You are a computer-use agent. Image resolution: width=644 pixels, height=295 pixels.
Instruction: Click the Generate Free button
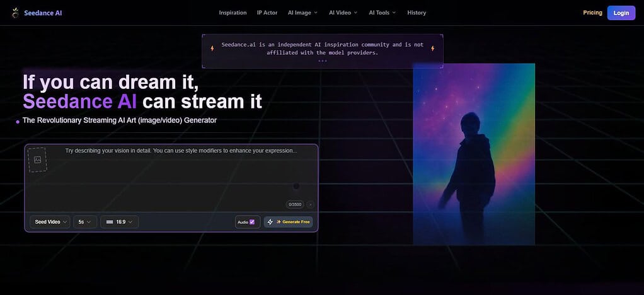[x=289, y=222]
